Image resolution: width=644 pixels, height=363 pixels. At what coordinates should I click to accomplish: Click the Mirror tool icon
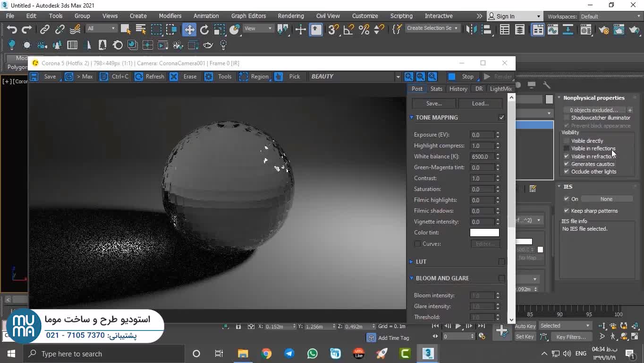(471, 30)
